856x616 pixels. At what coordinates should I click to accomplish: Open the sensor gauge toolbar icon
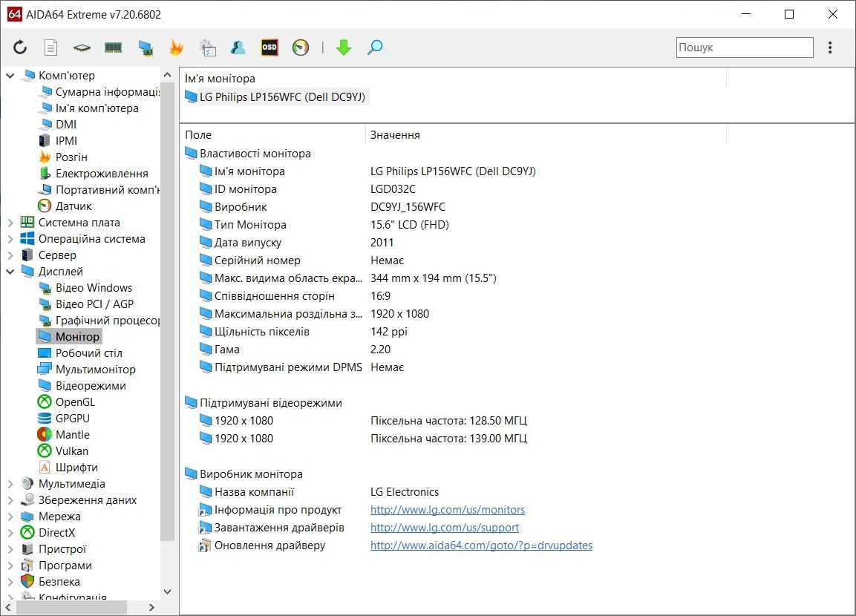pyautogui.click(x=300, y=47)
